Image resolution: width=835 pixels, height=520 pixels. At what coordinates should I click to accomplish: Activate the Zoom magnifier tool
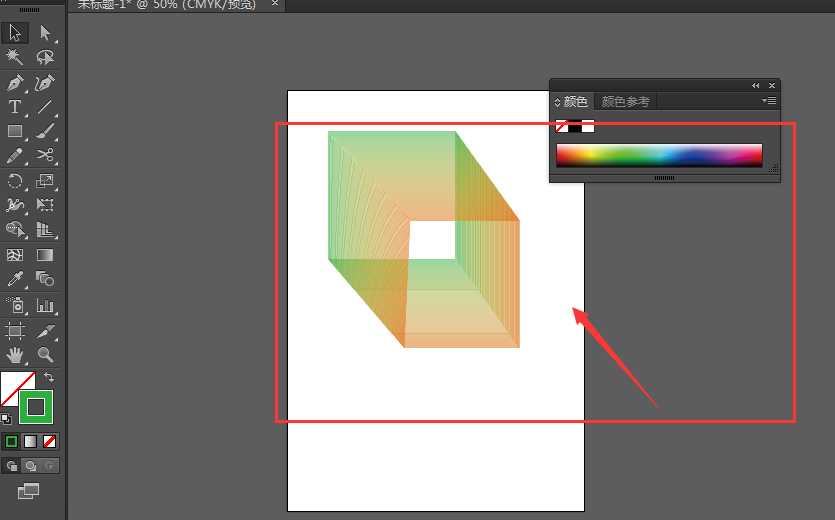click(x=45, y=354)
